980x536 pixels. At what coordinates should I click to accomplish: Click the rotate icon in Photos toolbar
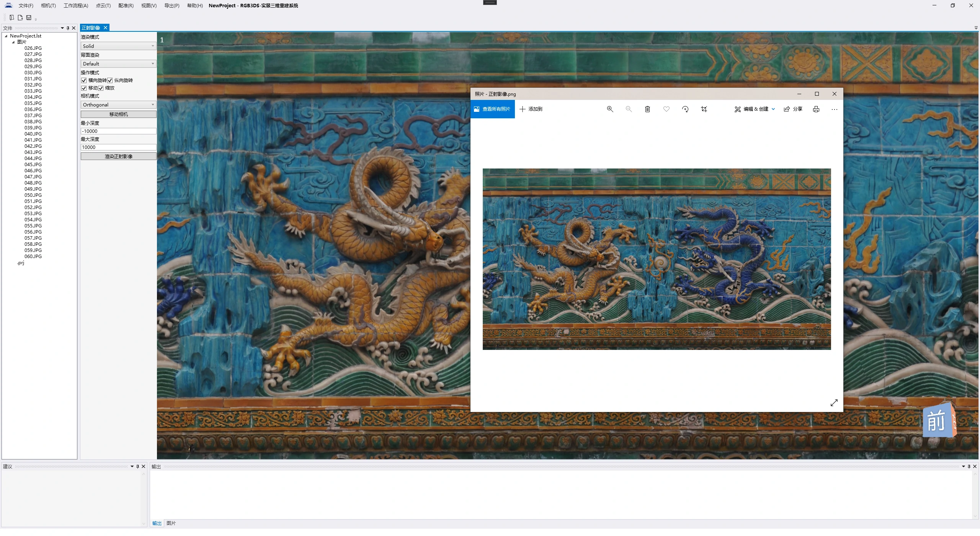[x=685, y=109]
